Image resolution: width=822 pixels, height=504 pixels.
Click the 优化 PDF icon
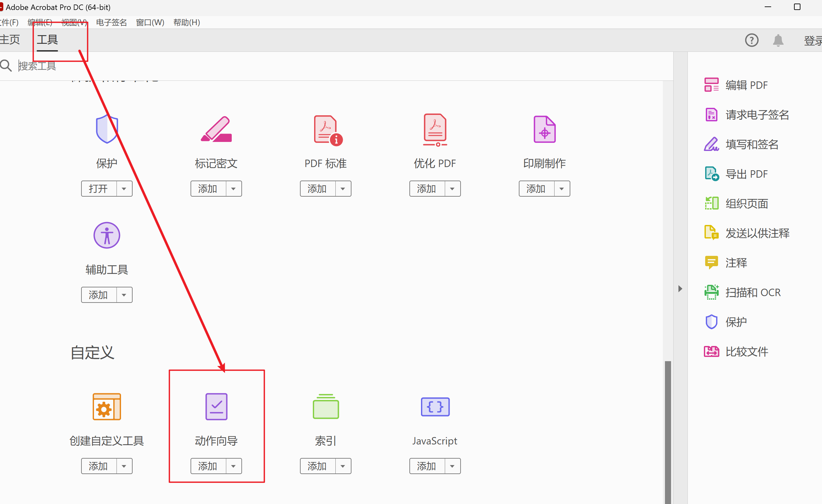pos(435,130)
